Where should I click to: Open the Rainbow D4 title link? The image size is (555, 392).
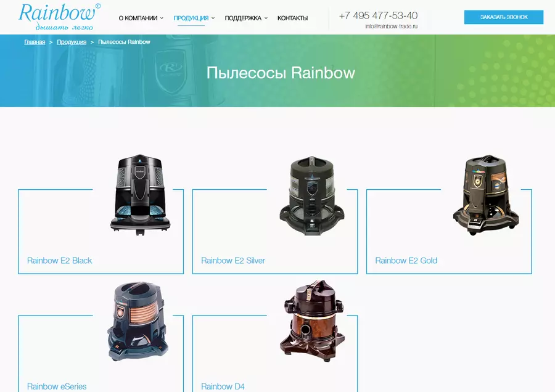(x=223, y=386)
